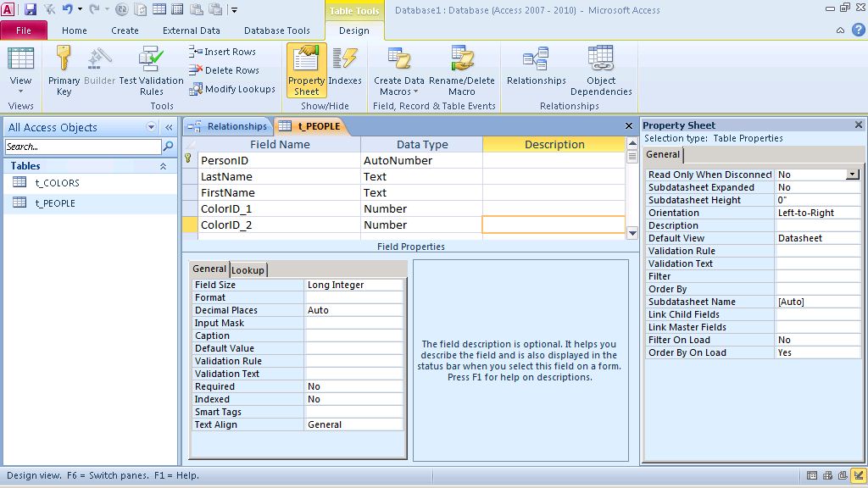Screen dimensions: 868x488
Task: Click field grid scroll down arrow
Action: [x=632, y=233]
